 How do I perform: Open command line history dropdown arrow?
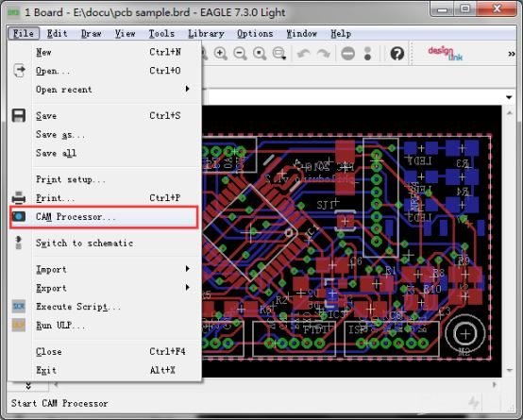tap(509, 97)
